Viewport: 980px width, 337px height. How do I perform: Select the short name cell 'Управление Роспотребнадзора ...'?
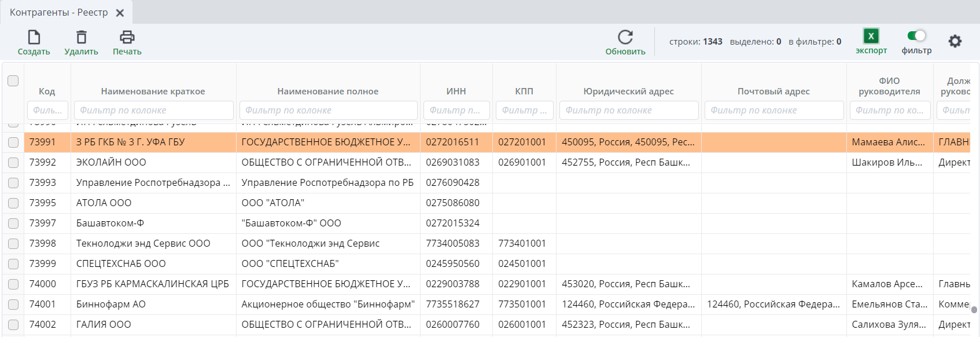coord(153,183)
